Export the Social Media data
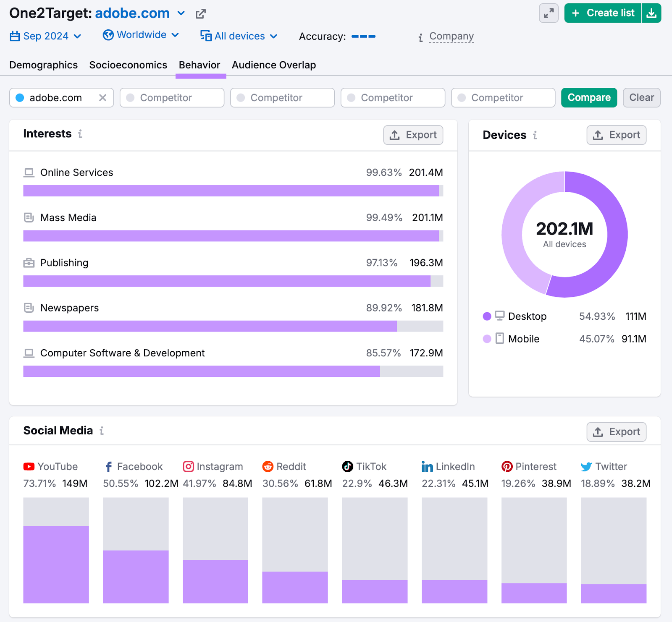Image resolution: width=672 pixels, height=622 pixels. (616, 432)
